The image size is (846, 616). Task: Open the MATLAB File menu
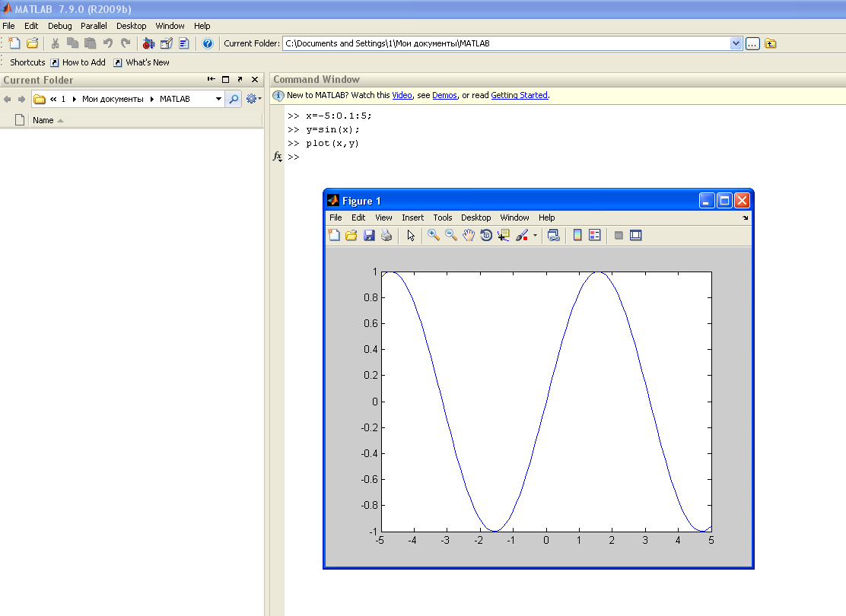8,26
